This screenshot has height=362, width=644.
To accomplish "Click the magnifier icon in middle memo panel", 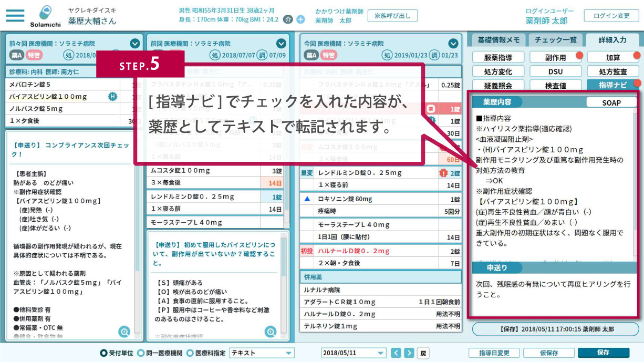I will [271, 331].
